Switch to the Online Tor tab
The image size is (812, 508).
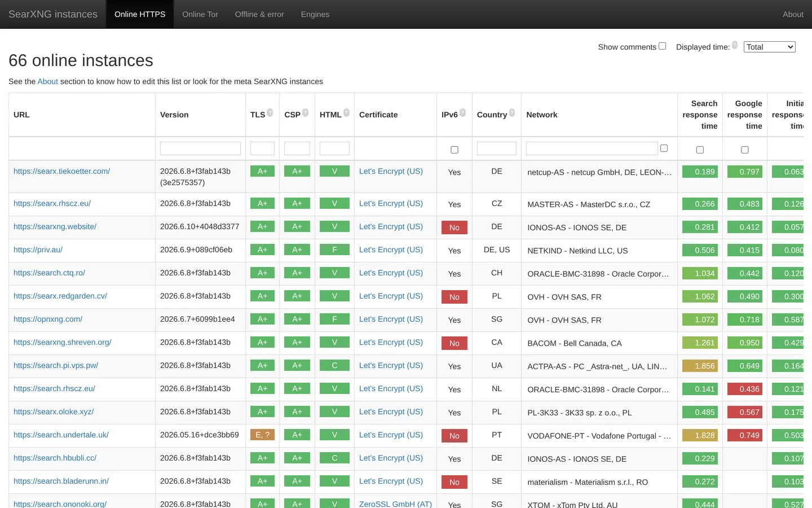pos(200,14)
